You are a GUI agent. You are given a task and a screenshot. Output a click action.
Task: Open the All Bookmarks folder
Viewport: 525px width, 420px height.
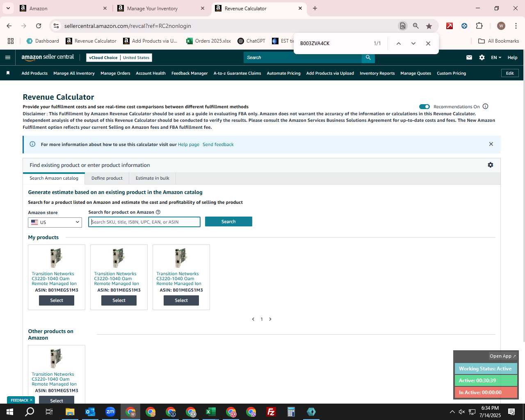click(x=499, y=41)
